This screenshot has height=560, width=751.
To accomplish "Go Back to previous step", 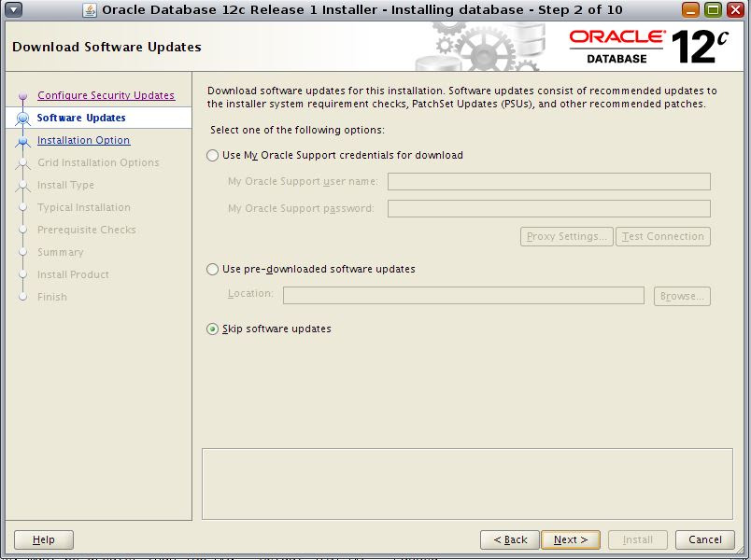I will [510, 539].
